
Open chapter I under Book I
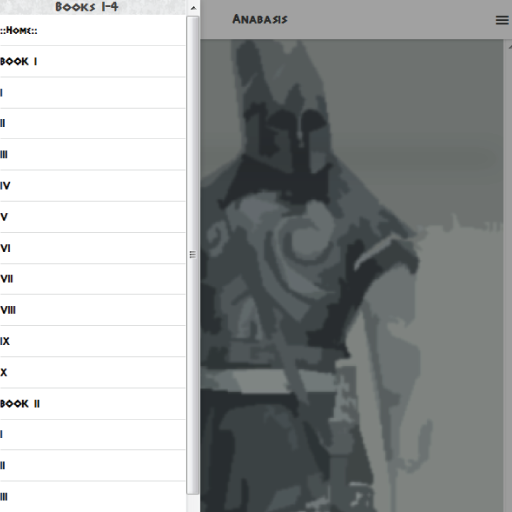coord(92,93)
